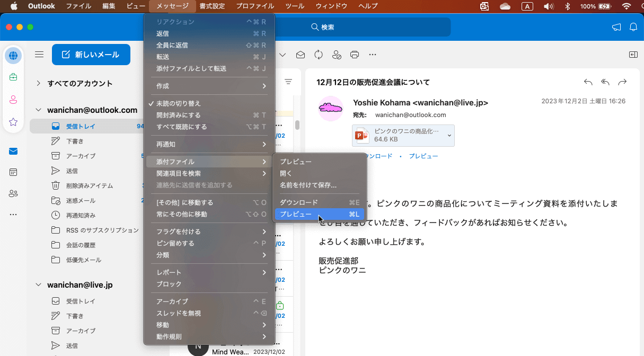Collapse wanichan@outlook.com account tree
The image size is (644, 356).
click(x=38, y=110)
